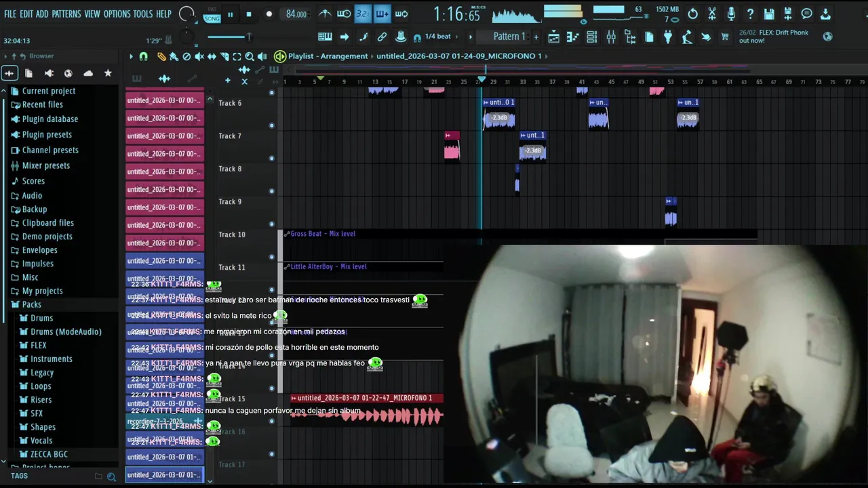Select the delete tool in playlist
The image size is (868, 488).
(x=186, y=56)
